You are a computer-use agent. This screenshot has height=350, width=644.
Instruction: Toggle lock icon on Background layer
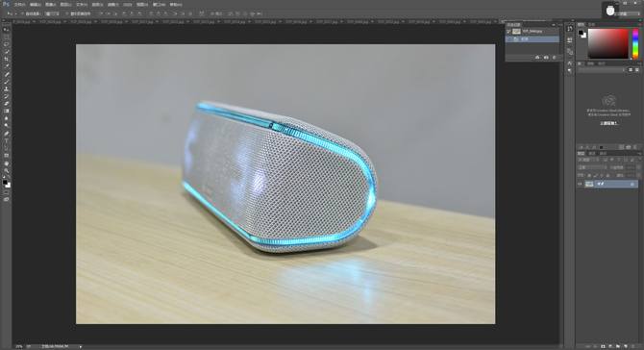(632, 184)
